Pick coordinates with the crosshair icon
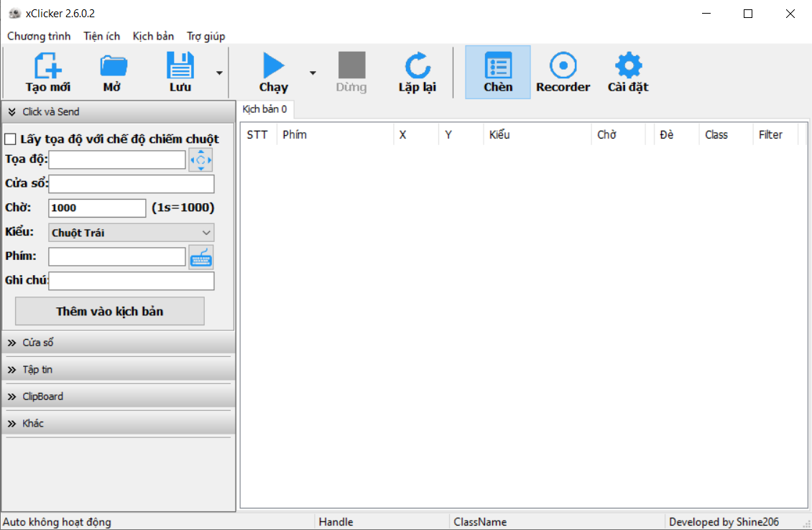The height and width of the screenshot is (530, 812). tap(200, 160)
